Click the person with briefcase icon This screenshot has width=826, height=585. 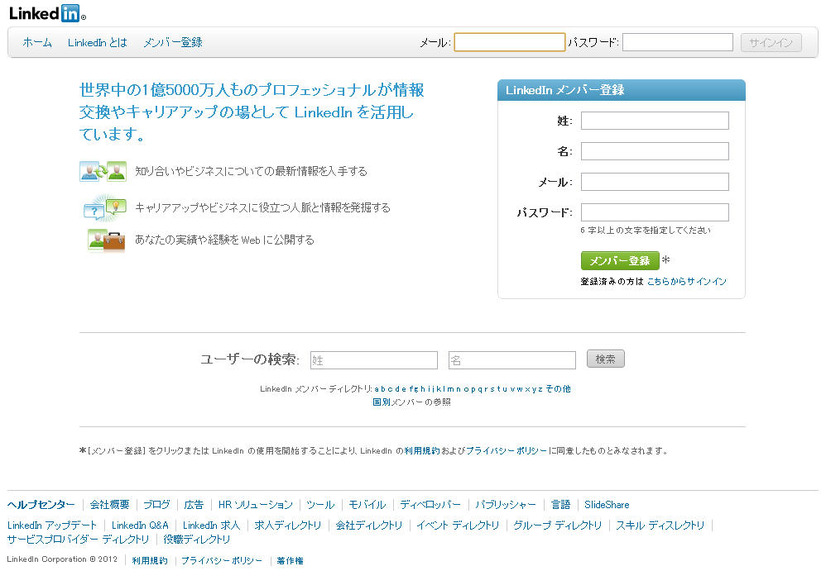pyautogui.click(x=106, y=241)
